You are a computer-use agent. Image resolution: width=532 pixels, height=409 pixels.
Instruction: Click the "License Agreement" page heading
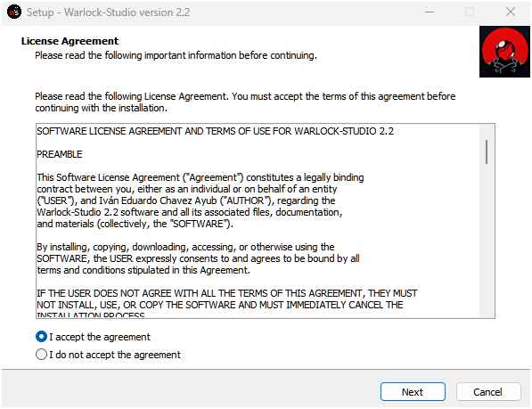point(70,41)
